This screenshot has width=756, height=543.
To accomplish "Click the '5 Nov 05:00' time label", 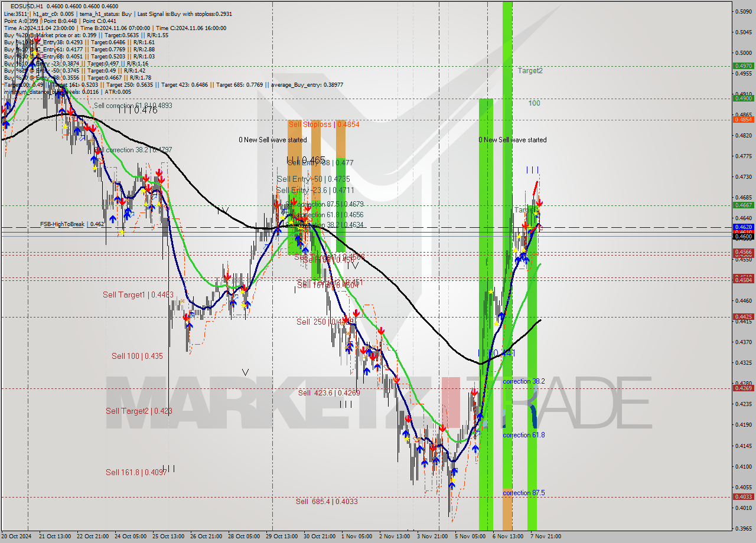I will point(470,537).
